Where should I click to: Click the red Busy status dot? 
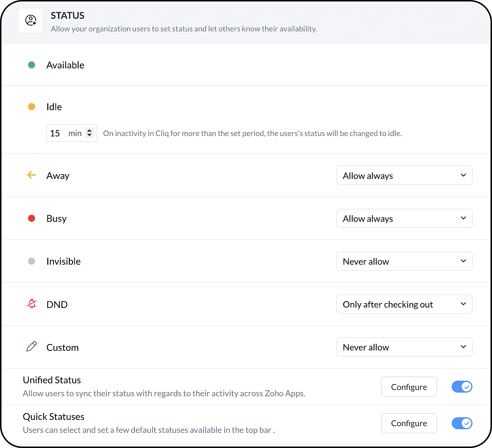coord(32,218)
